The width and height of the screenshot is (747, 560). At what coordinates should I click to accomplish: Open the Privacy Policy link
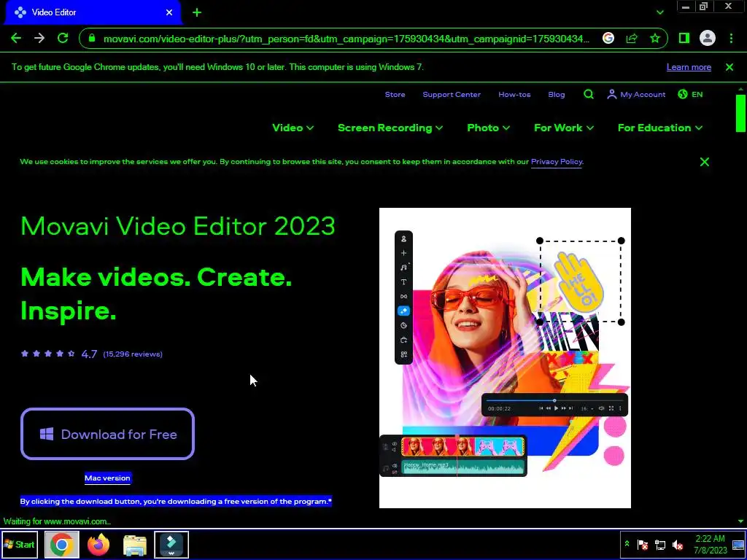tap(557, 161)
